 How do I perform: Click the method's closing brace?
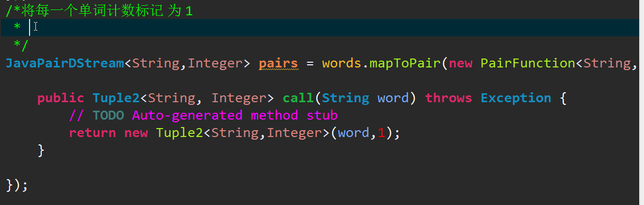click(41, 150)
